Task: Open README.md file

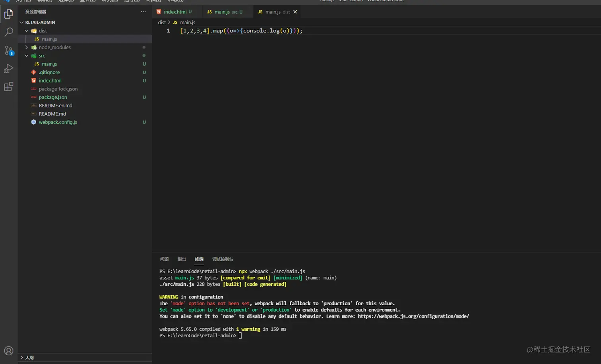Action: [x=85, y=114]
